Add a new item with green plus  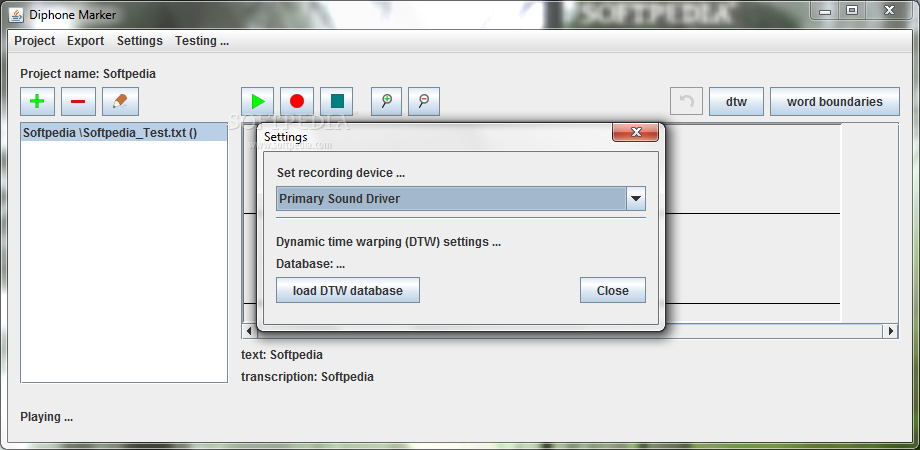click(x=38, y=101)
